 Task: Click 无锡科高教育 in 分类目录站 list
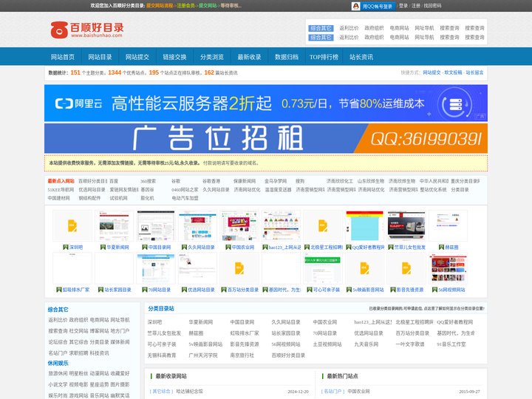click(x=162, y=355)
